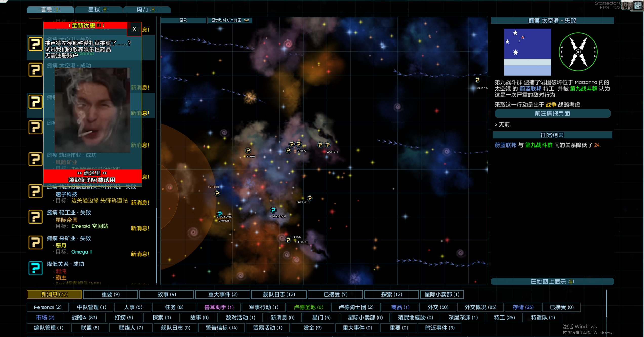
Task: Toggle the 卢德圣地 (6) filter tag
Action: tap(308, 307)
